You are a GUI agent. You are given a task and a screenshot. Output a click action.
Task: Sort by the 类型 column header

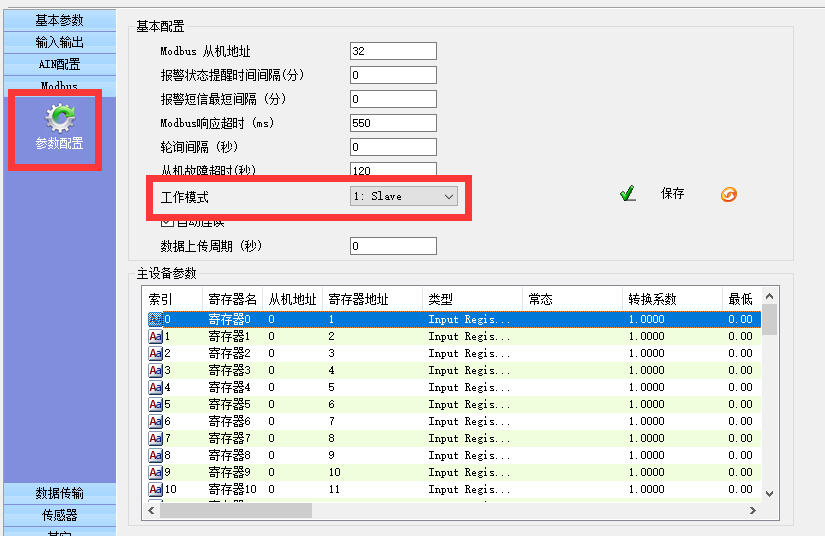[472, 299]
